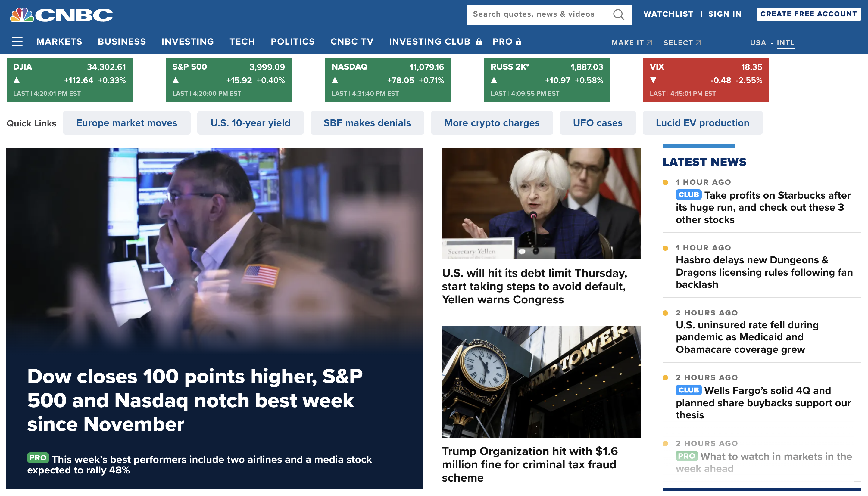The width and height of the screenshot is (868, 496).
Task: Click the NASDAQ up arrow indicator
Action: 335,80
